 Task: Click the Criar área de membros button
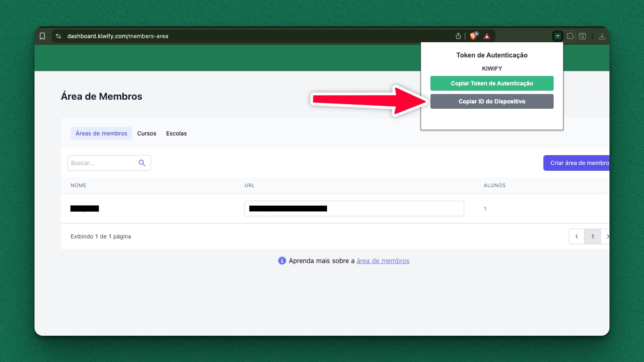tap(576, 163)
